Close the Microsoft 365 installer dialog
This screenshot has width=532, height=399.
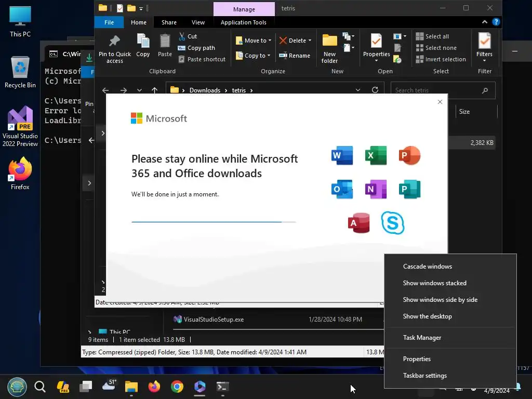[440, 102]
